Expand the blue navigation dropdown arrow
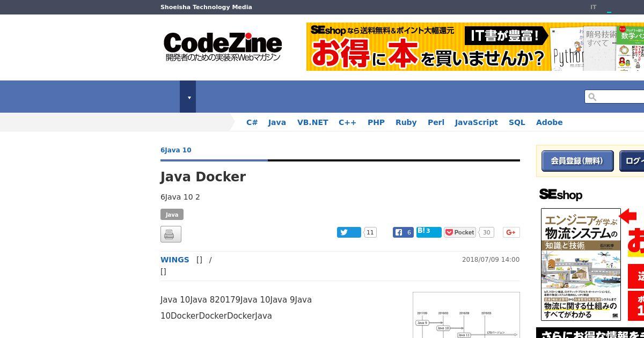Image resolution: width=644 pixels, height=338 pixels. tap(188, 97)
